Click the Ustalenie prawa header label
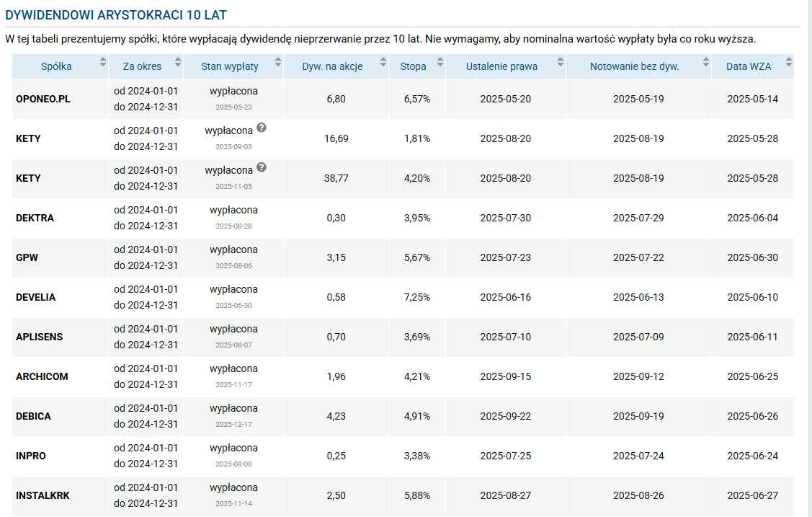Screen dimensions: 812x517 [501, 66]
